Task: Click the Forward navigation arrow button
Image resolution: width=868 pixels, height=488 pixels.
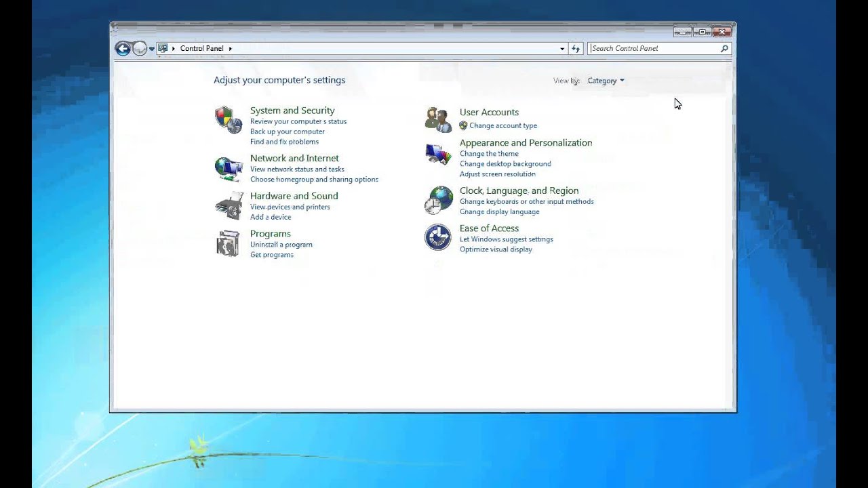Action: pos(140,48)
